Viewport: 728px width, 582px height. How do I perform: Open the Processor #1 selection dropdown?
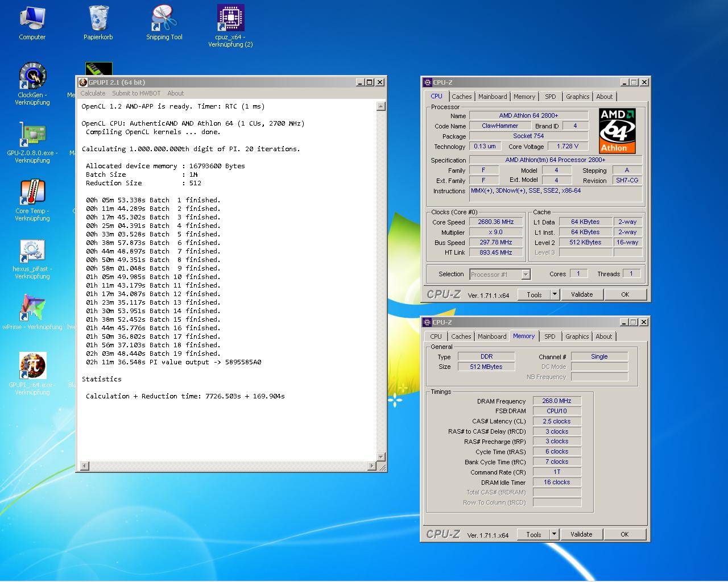pyautogui.click(x=500, y=275)
